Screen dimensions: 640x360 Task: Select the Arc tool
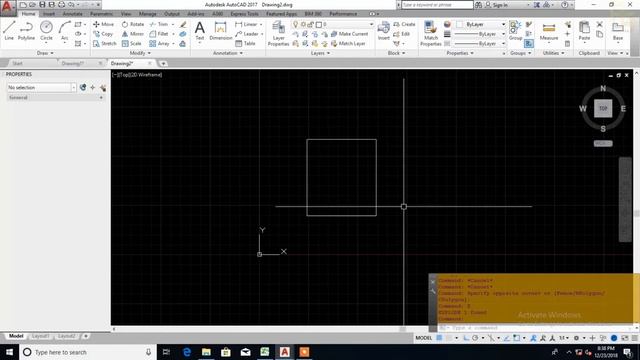(64, 31)
